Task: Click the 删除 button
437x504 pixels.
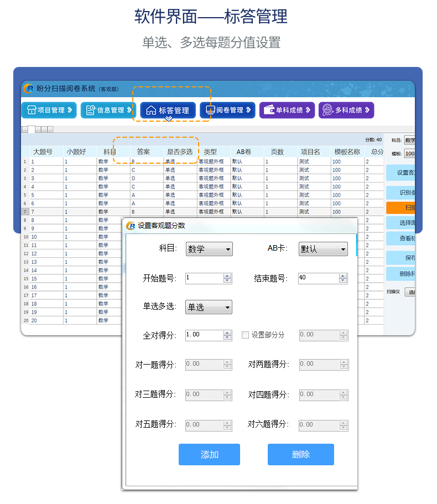Action: pos(300,454)
